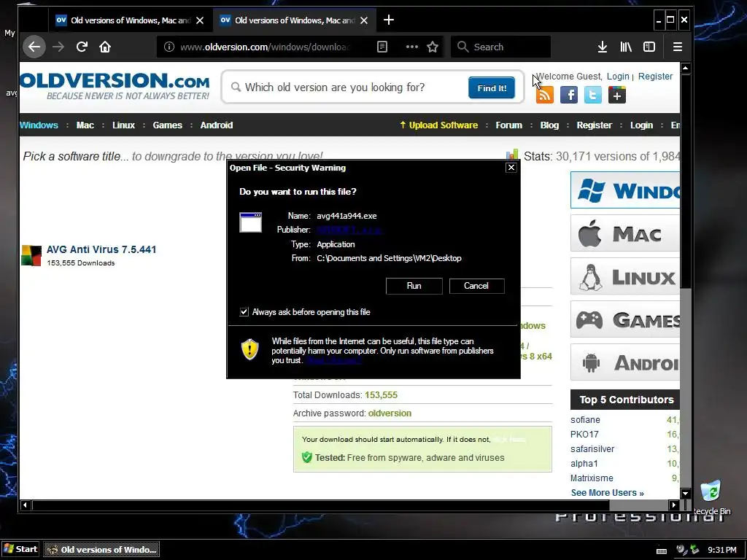This screenshot has height=560, width=747.
Task: Click the Google plus share icon
Action: click(617, 95)
